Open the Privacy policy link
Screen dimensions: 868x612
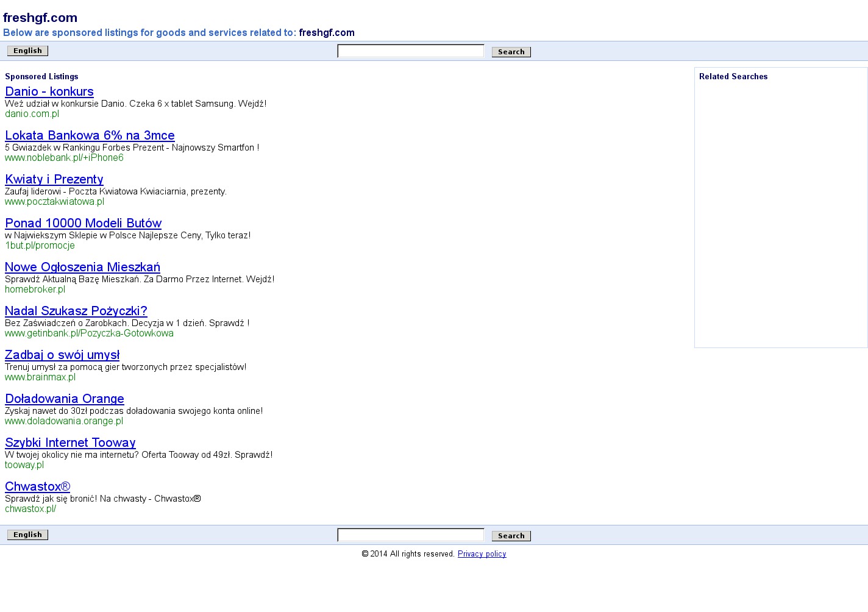tap(482, 554)
